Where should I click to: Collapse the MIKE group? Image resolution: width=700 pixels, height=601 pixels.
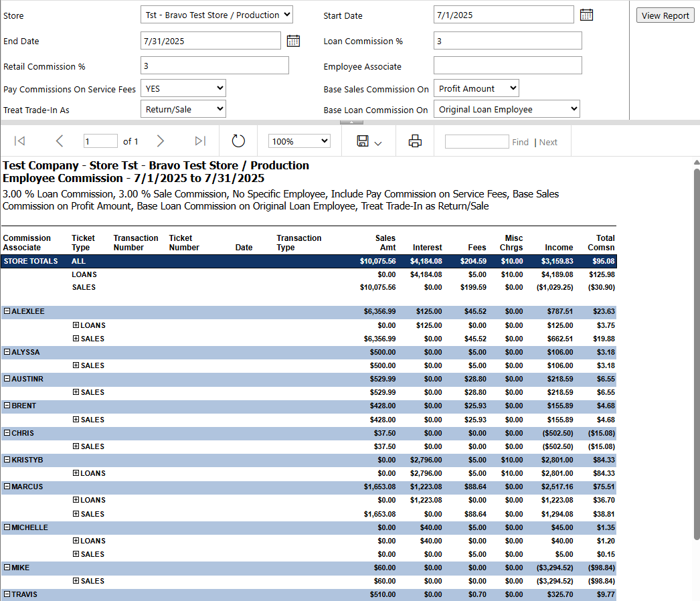tap(7, 568)
